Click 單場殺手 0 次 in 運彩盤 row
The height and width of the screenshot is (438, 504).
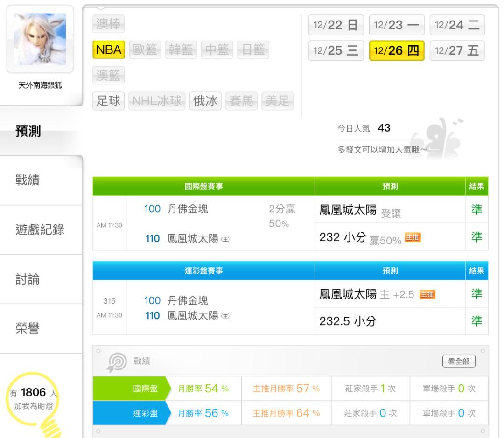[x=449, y=413]
